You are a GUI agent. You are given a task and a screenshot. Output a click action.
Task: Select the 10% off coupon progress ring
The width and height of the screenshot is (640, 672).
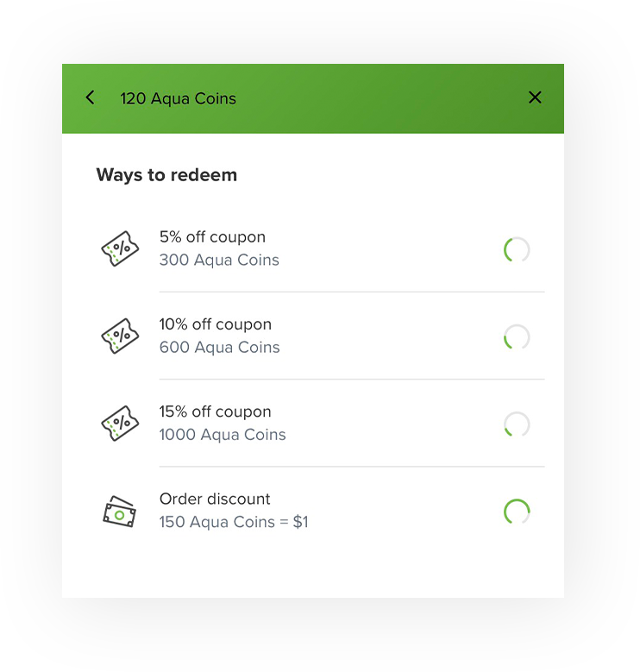[x=517, y=336]
